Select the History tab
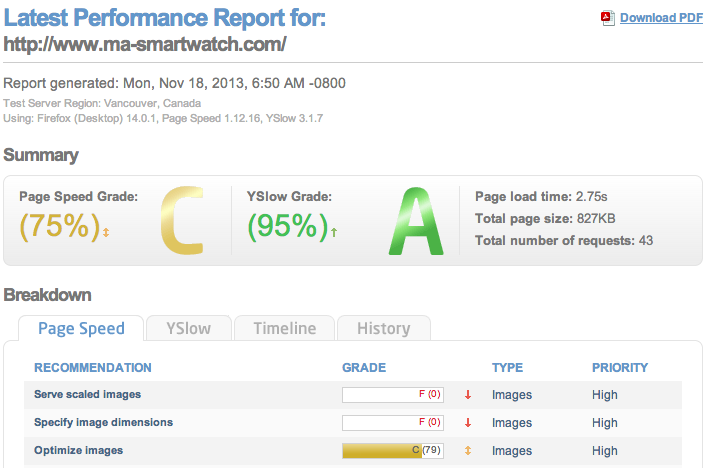The height and width of the screenshot is (468, 715). [x=383, y=328]
